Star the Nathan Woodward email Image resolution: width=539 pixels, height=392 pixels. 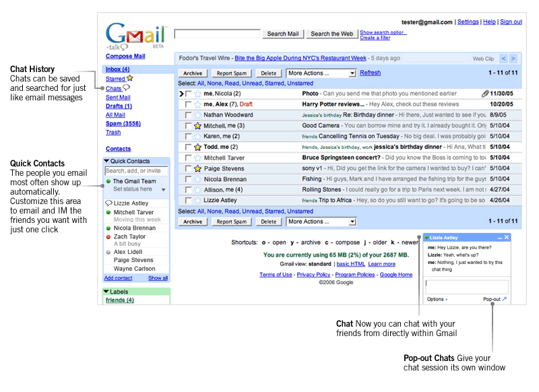coord(197,115)
